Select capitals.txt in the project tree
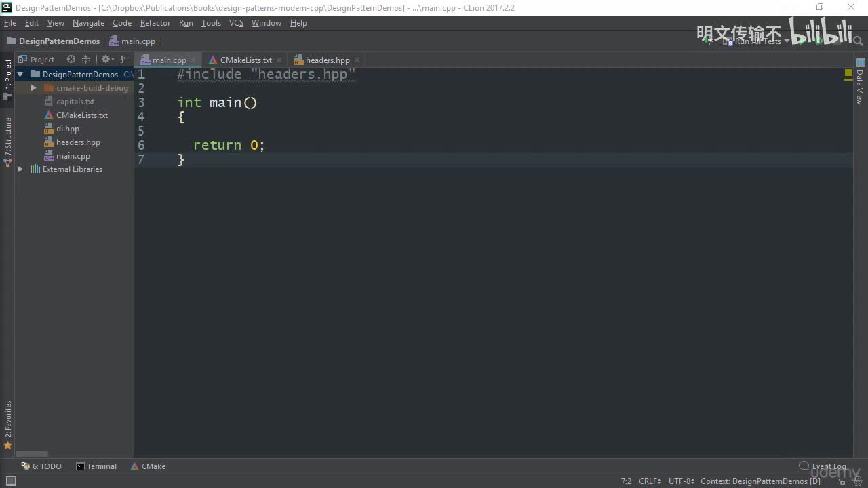The height and width of the screenshot is (488, 868). tap(75, 102)
